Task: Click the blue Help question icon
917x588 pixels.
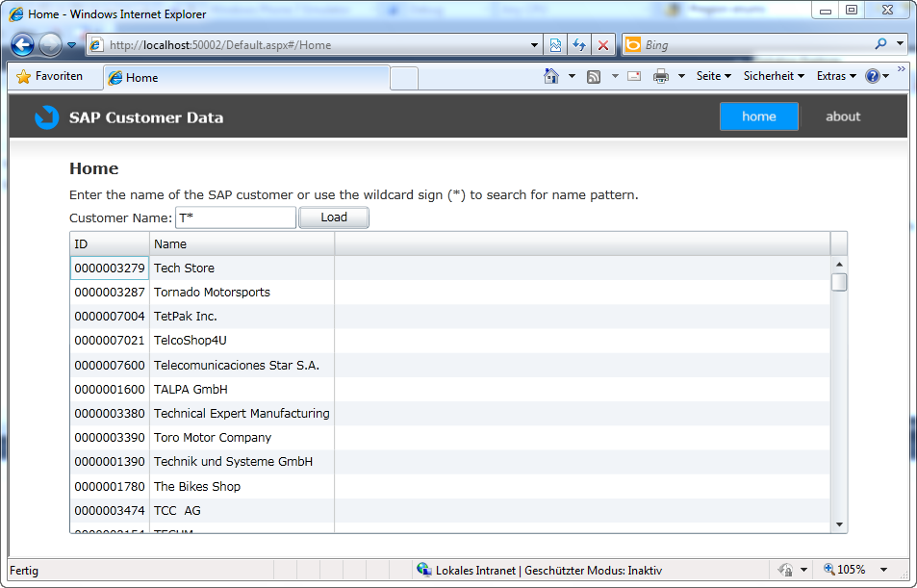Action: (x=873, y=76)
